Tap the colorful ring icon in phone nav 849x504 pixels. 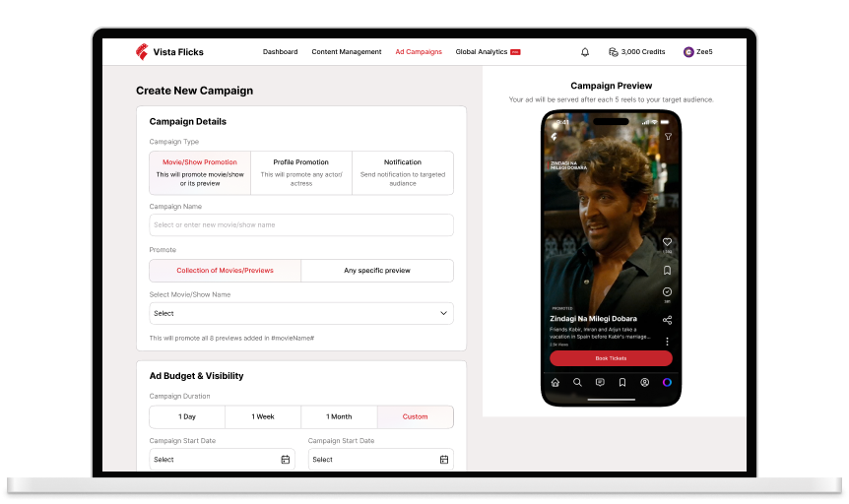[x=667, y=382]
